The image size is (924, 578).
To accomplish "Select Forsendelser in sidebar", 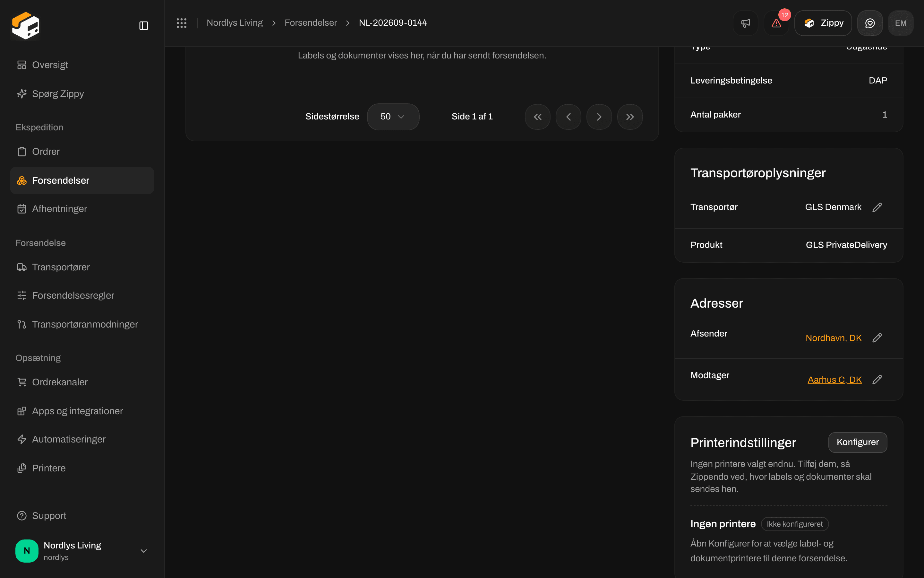I will pos(82,180).
